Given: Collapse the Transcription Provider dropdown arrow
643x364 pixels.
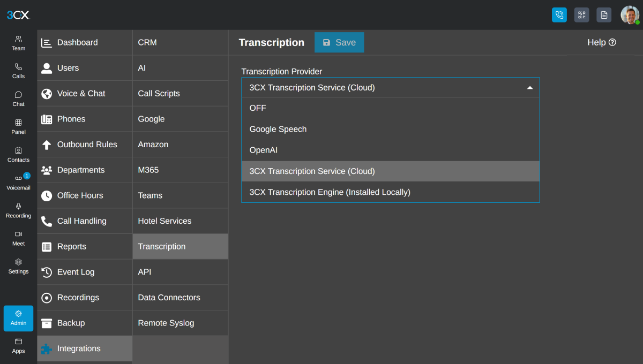Looking at the screenshot, I should tap(530, 88).
